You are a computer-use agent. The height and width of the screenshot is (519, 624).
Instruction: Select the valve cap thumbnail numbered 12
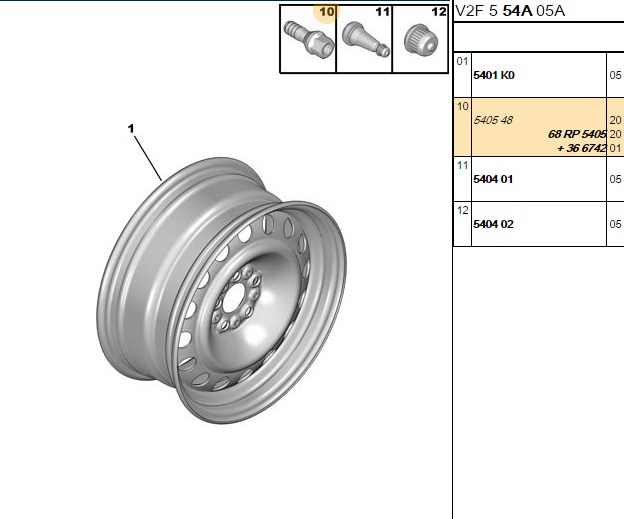click(420, 39)
